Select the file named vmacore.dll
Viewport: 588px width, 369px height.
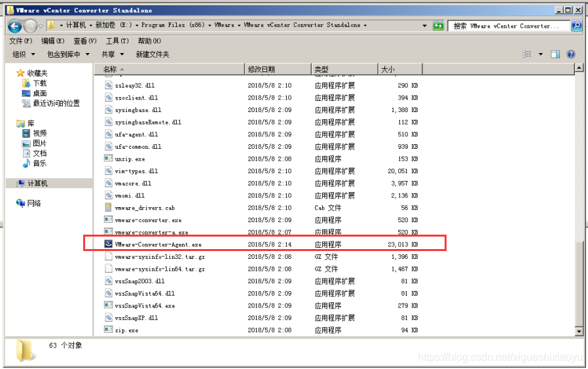pos(133,183)
